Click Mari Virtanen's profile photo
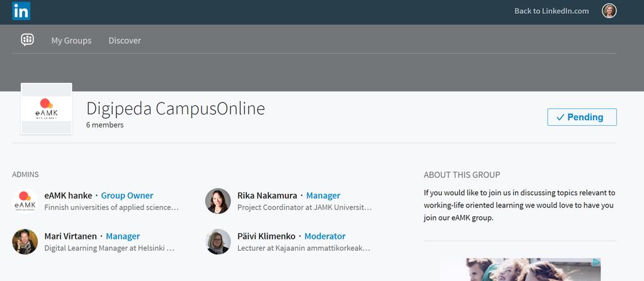 25,242
